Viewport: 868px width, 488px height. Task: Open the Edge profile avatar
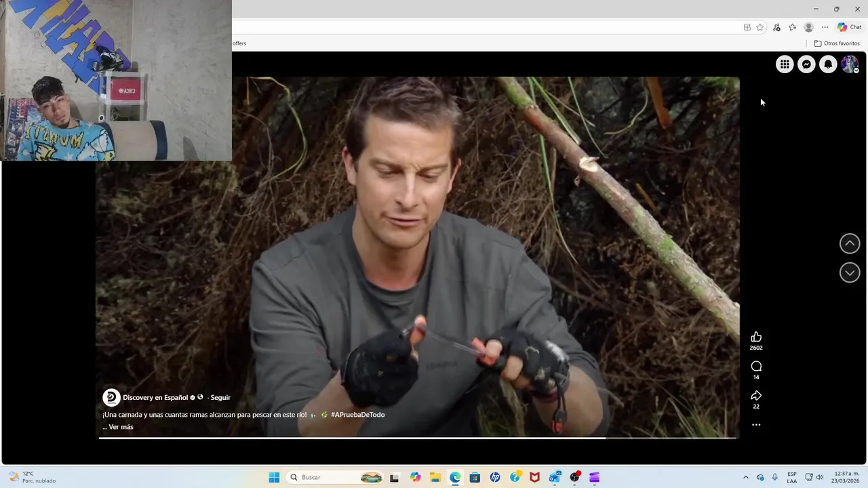(808, 27)
